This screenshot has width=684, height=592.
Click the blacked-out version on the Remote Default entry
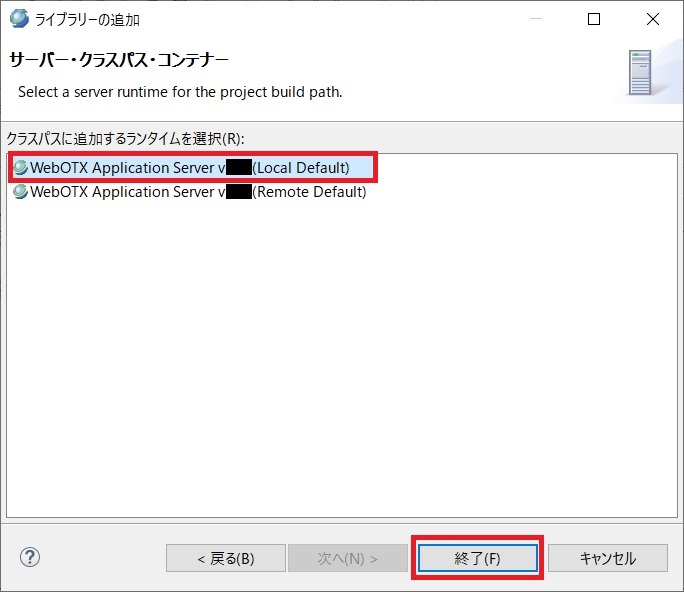(239, 192)
